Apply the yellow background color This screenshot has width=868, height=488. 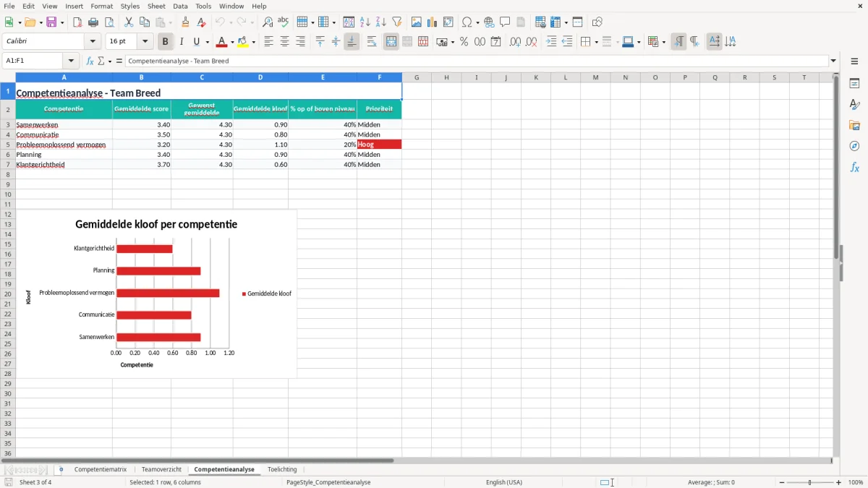[x=243, y=42]
